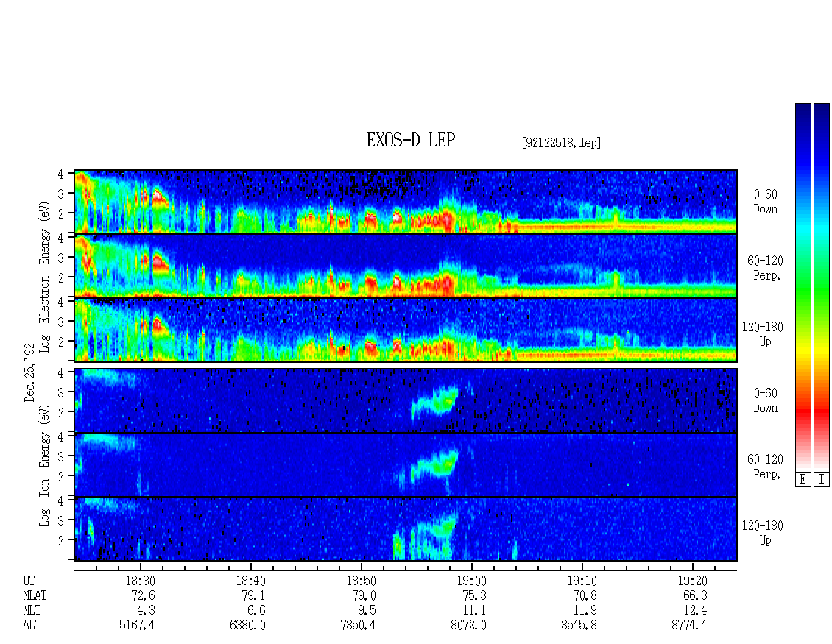The image size is (832, 644).
Task: Click the MLT value 4.3
Action: (x=146, y=611)
